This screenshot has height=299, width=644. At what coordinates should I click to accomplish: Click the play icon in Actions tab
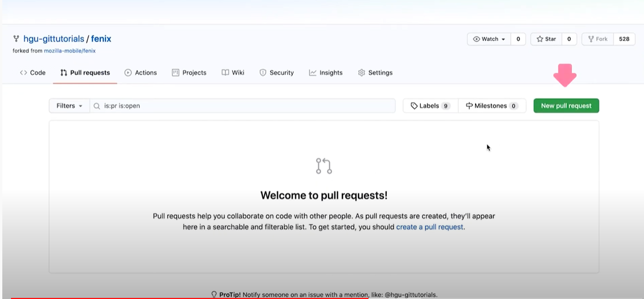tap(128, 73)
